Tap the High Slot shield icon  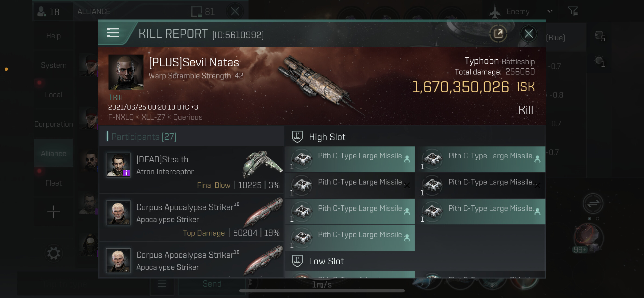pyautogui.click(x=297, y=137)
